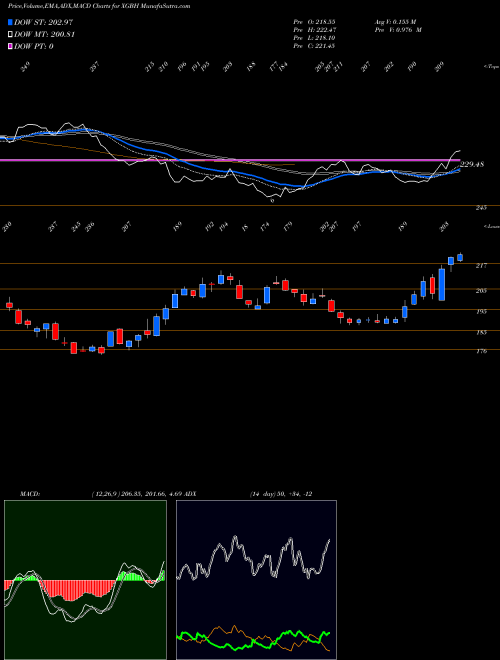This screenshot has height=660, width=500.
Task: Select the 'DOW MT: 200.81' legend text
Action: click(x=44, y=34)
